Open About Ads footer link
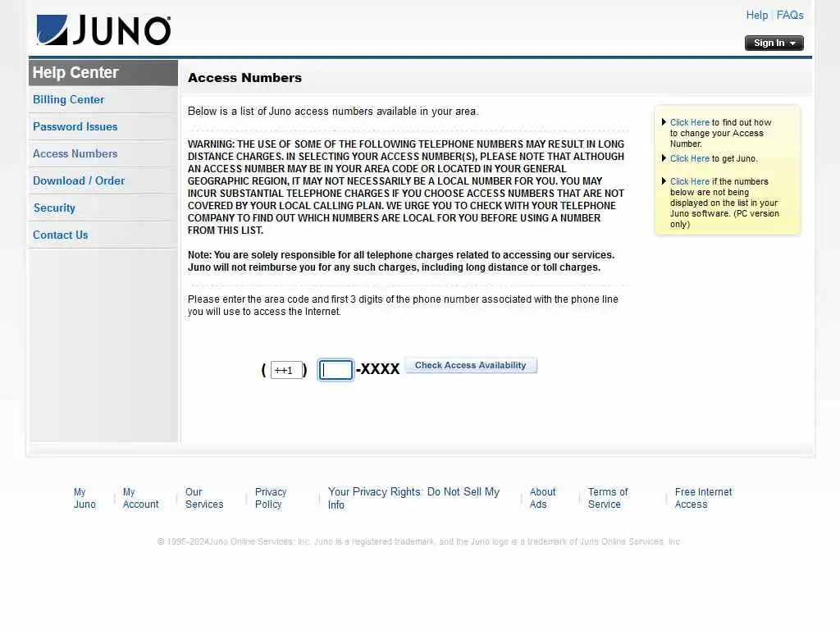 (543, 498)
